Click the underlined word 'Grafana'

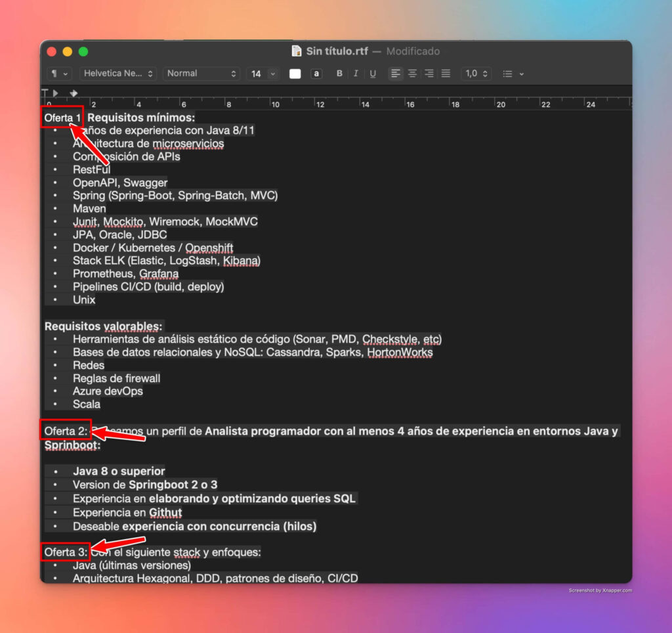tap(159, 274)
